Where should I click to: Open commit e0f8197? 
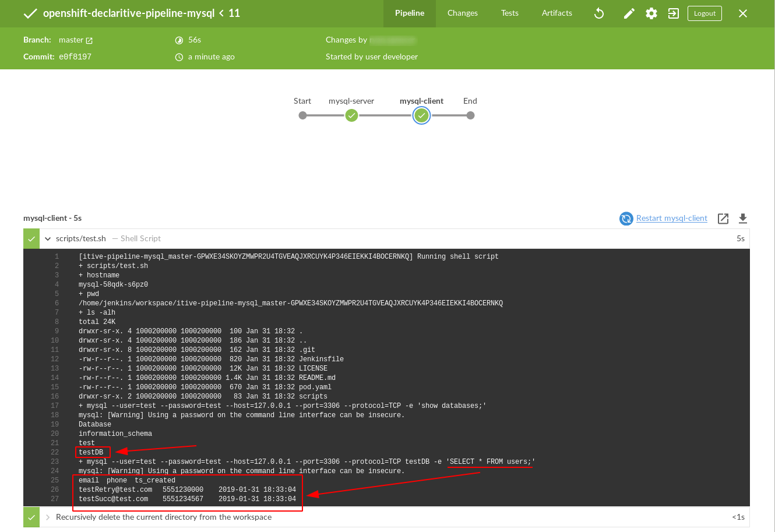[75, 57]
